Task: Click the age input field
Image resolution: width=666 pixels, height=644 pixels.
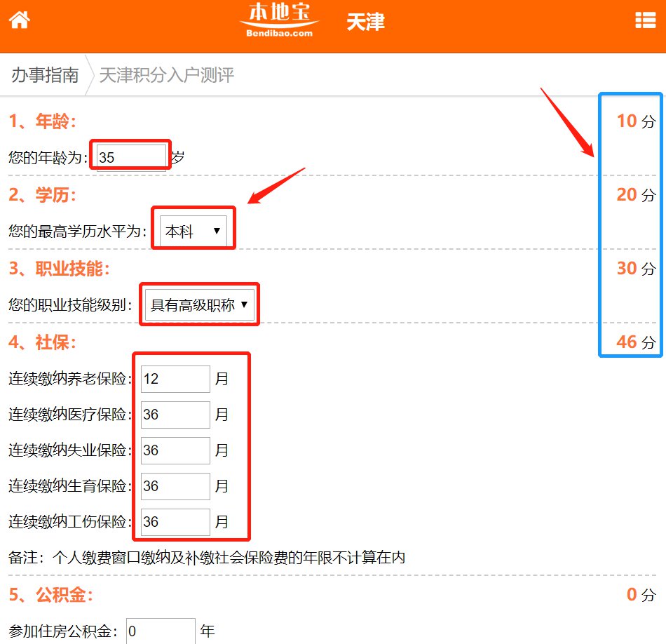Action: click(x=131, y=157)
